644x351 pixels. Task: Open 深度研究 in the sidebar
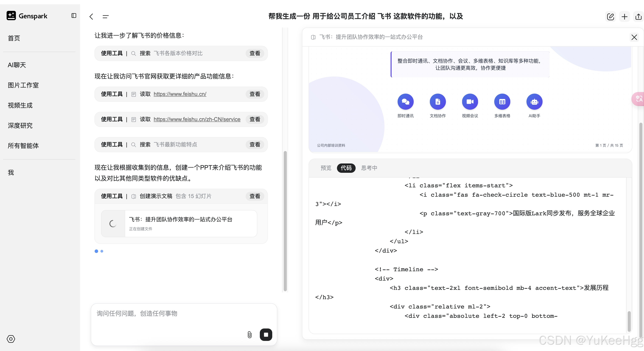[20, 125]
